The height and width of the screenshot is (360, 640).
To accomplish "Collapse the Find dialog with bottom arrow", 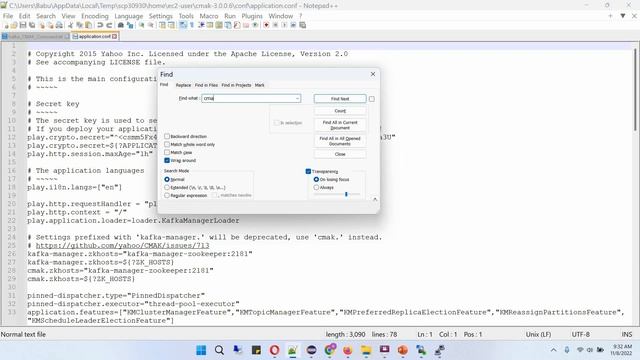I will click(x=375, y=199).
